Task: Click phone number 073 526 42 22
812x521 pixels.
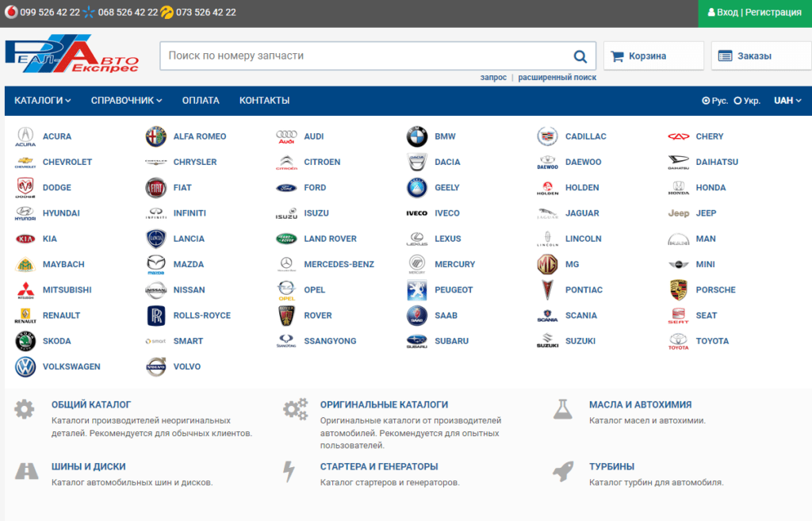Action: point(205,13)
